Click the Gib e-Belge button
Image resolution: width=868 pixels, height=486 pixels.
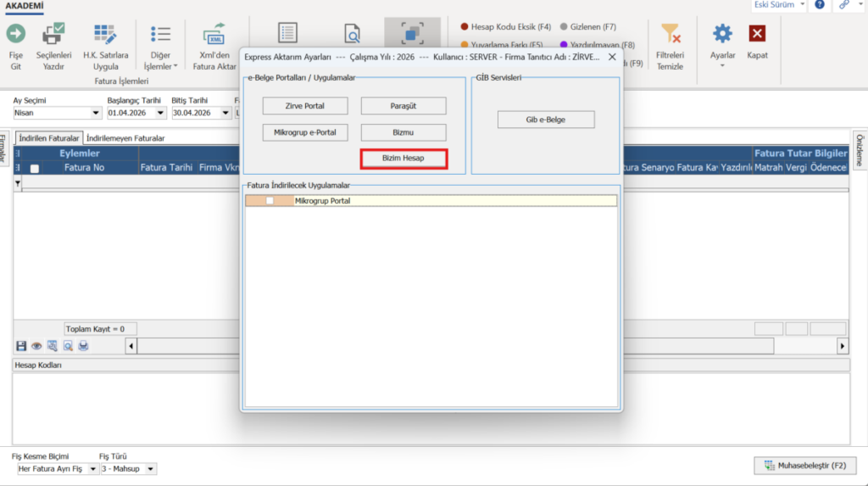tap(546, 120)
